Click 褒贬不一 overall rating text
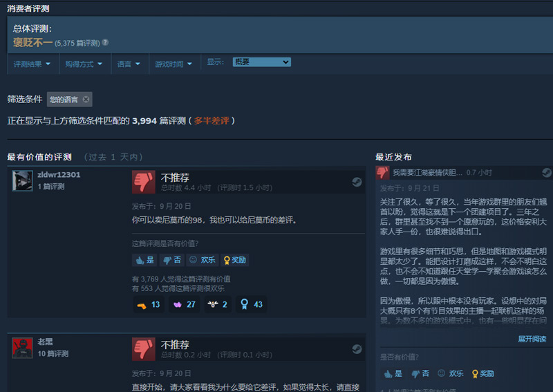The height and width of the screenshot is (392, 553). 32,42
